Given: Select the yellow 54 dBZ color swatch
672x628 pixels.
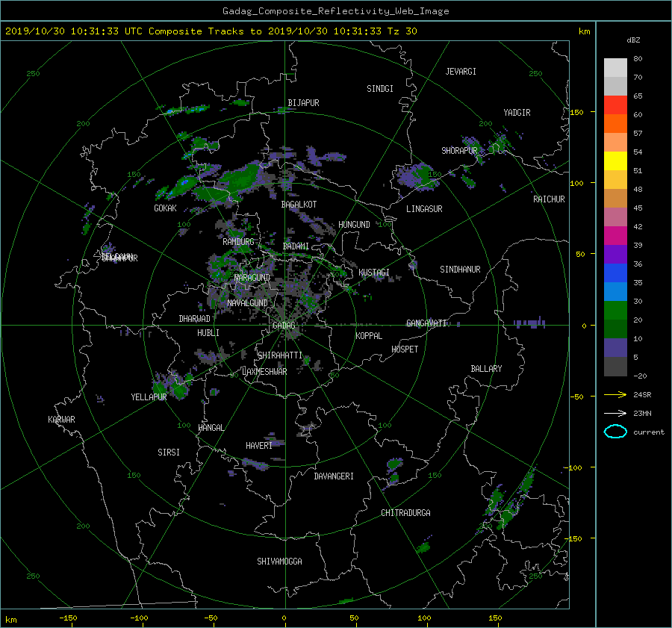Looking at the screenshot, I should coord(615,161).
